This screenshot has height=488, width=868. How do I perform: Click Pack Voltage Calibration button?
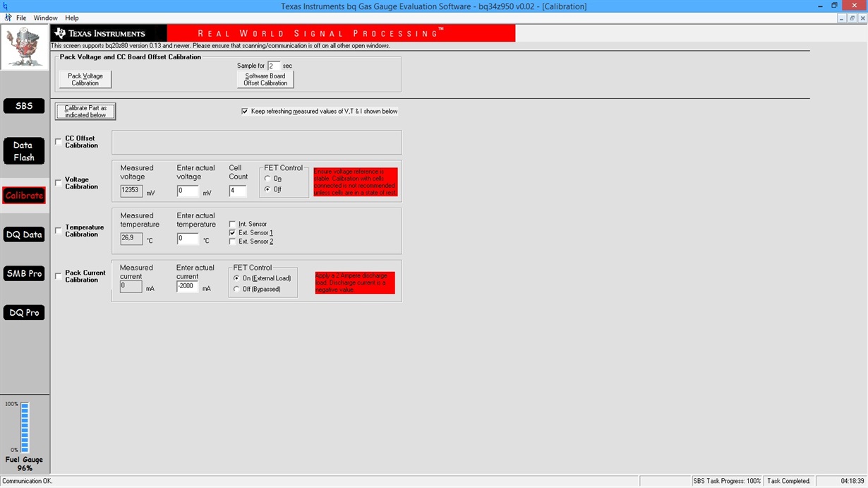[85, 79]
